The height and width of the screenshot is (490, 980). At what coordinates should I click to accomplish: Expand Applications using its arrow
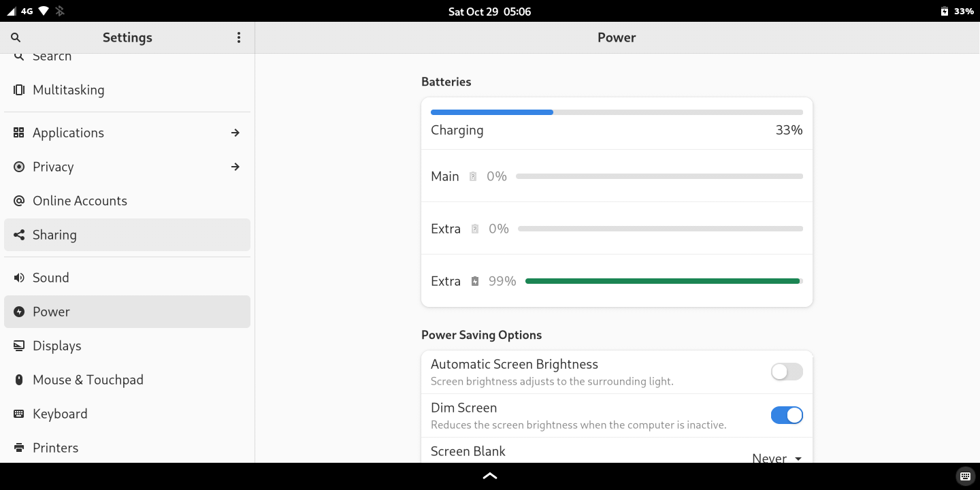pyautogui.click(x=235, y=133)
